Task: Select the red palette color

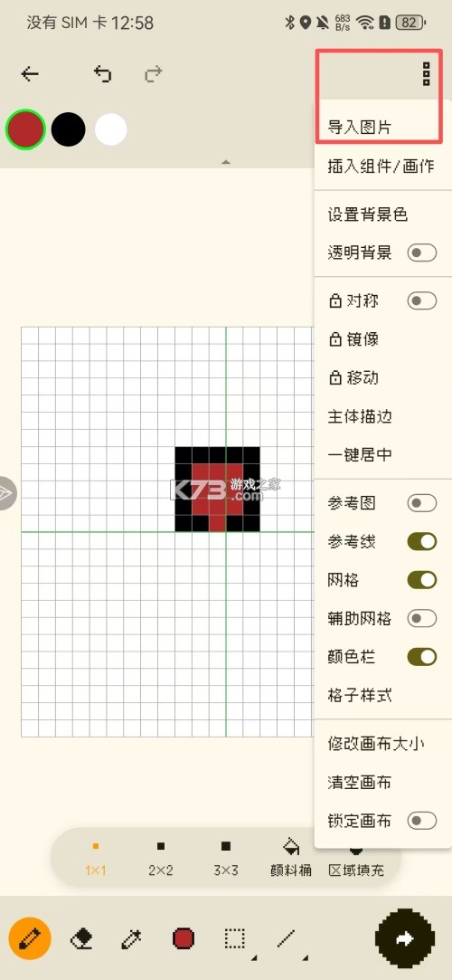Action: pyautogui.click(x=25, y=129)
